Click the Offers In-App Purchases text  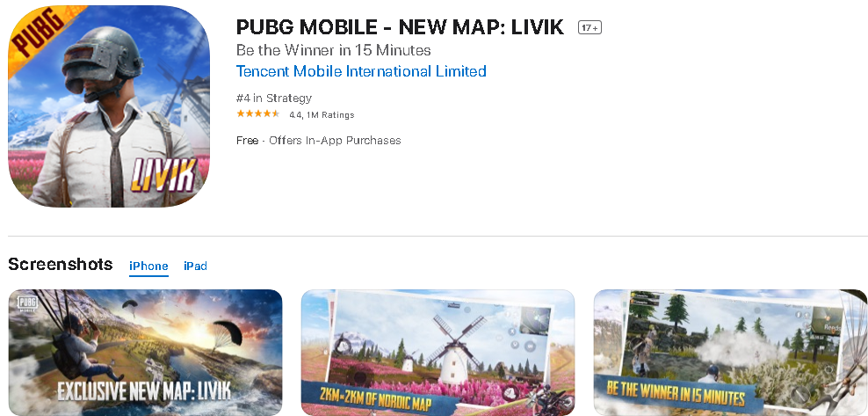tap(335, 140)
